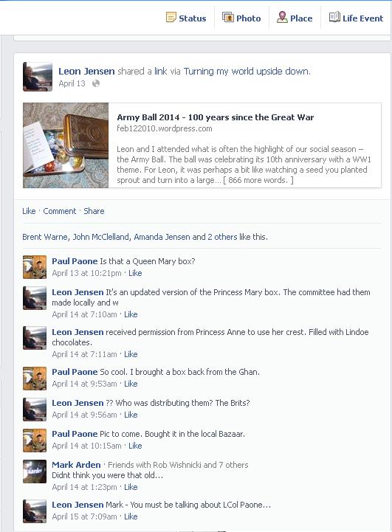Like the shared link post

pos(29,211)
